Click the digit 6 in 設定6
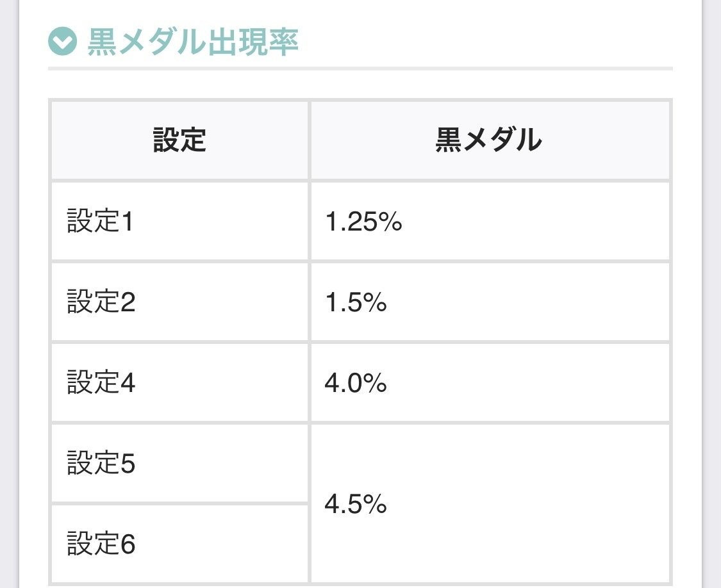721x588 pixels. [128, 544]
